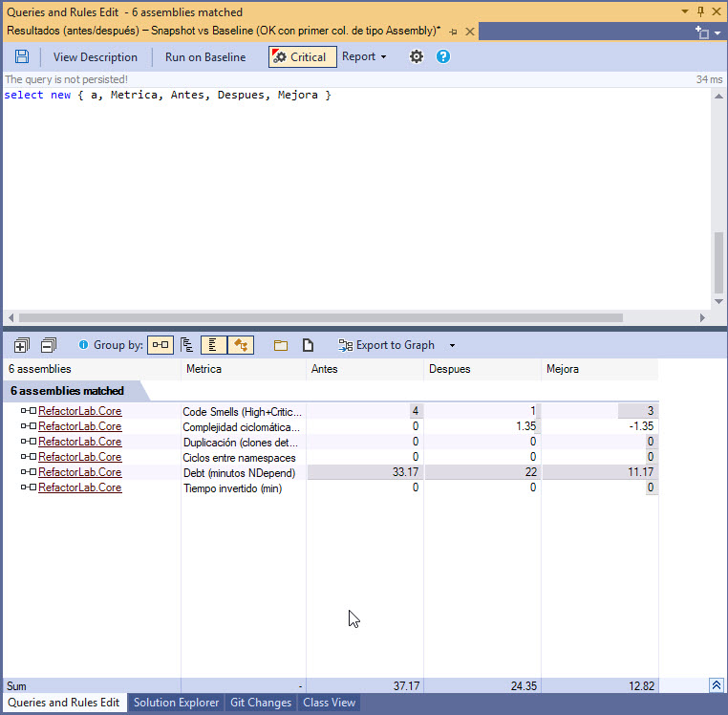
Task: Collapse the results Sum row chevron
Action: [x=716, y=685]
